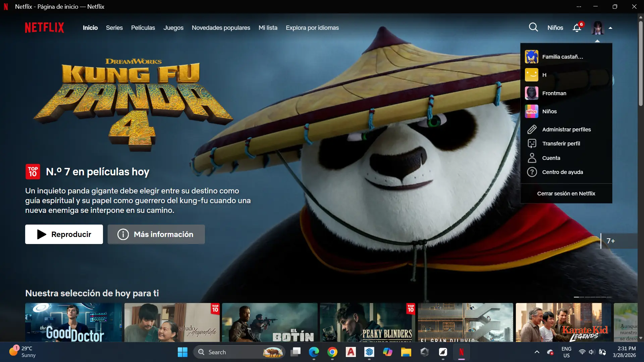The width and height of the screenshot is (644, 362).
Task: Click the Top 10 badge icon
Action: (x=33, y=172)
